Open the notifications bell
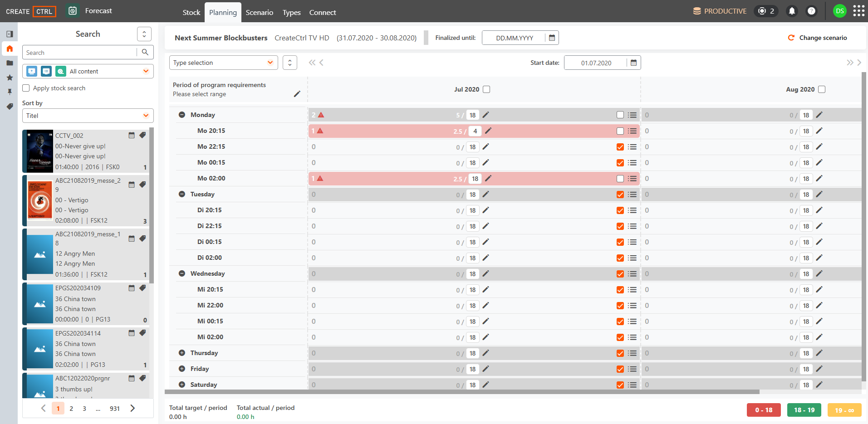The height and width of the screenshot is (424, 868). coord(792,11)
